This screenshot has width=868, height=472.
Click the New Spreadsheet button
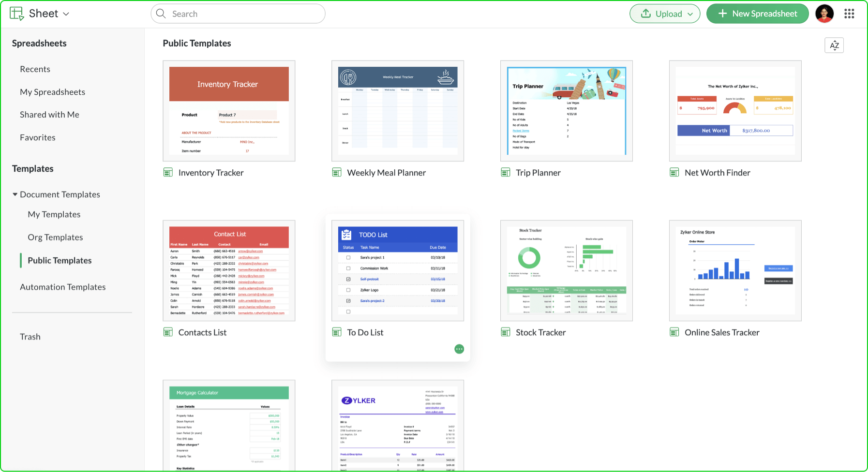757,14
